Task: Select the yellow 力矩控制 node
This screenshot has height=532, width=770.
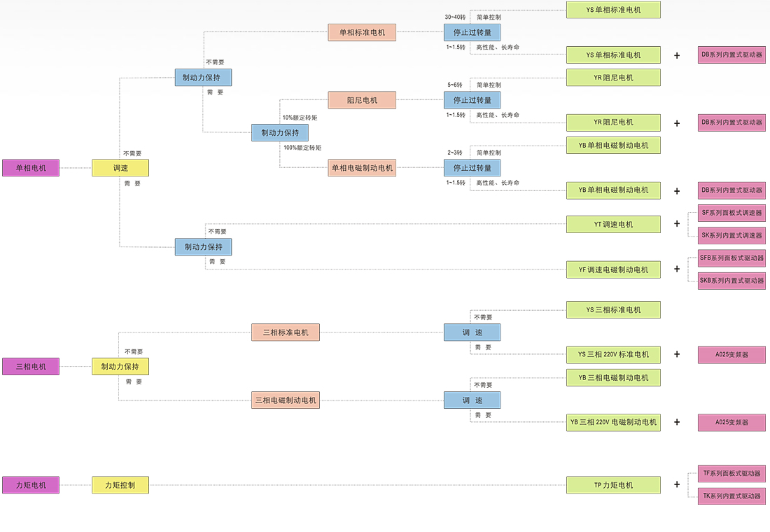Action: [x=120, y=485]
